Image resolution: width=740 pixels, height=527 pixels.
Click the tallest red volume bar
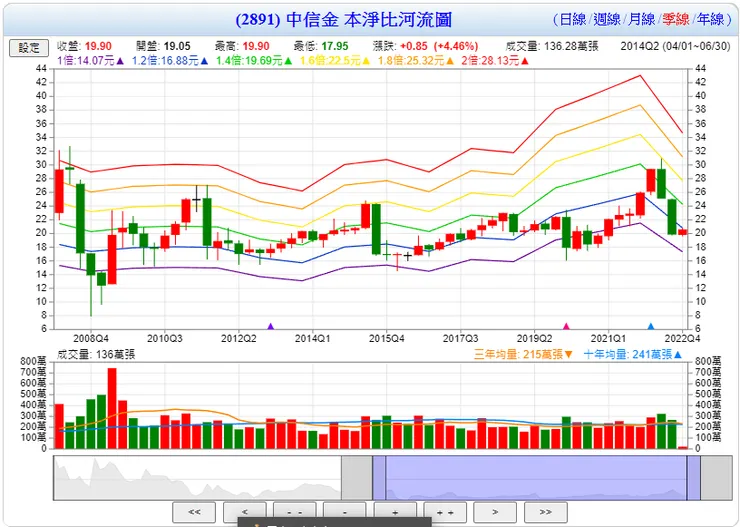click(x=112, y=408)
